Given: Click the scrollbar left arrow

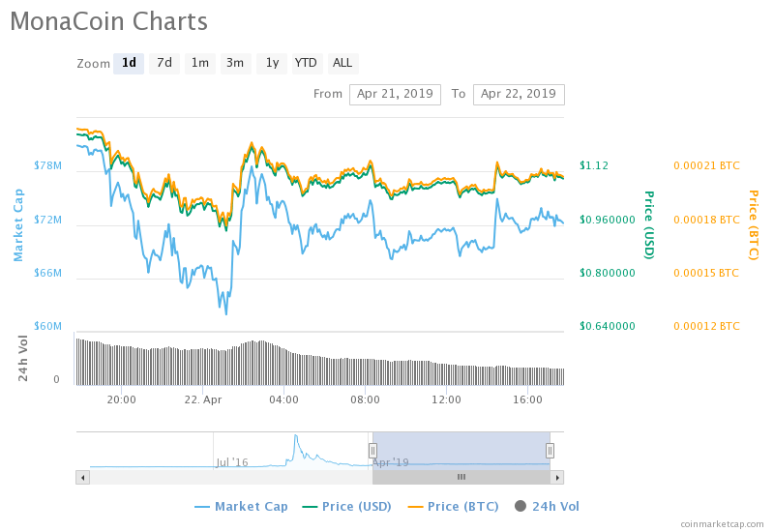Looking at the screenshot, I should click(x=82, y=477).
